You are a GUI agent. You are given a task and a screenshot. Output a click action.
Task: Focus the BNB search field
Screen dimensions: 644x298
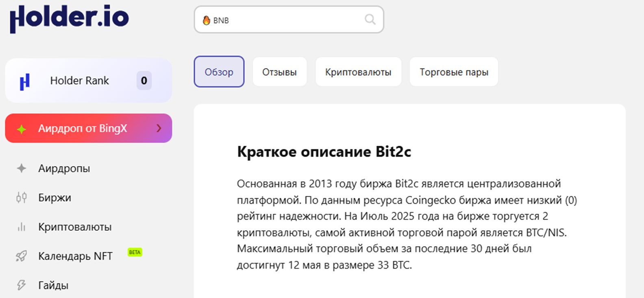coord(289,20)
